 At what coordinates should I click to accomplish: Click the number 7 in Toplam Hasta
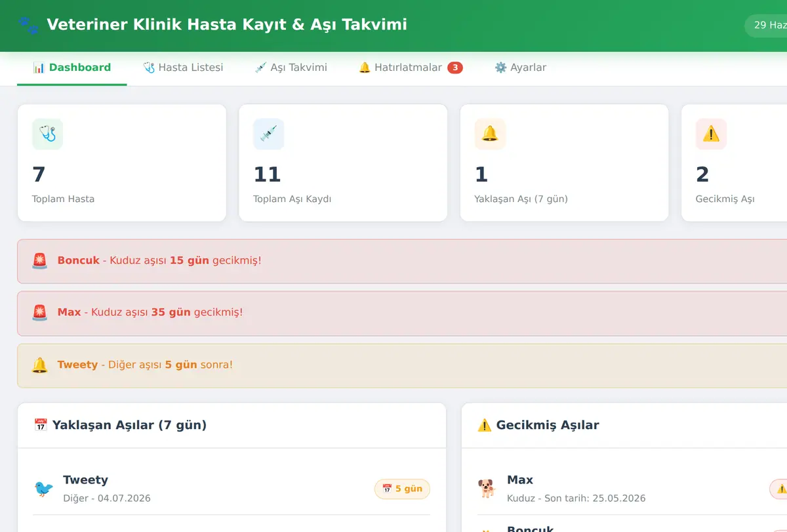(39, 174)
